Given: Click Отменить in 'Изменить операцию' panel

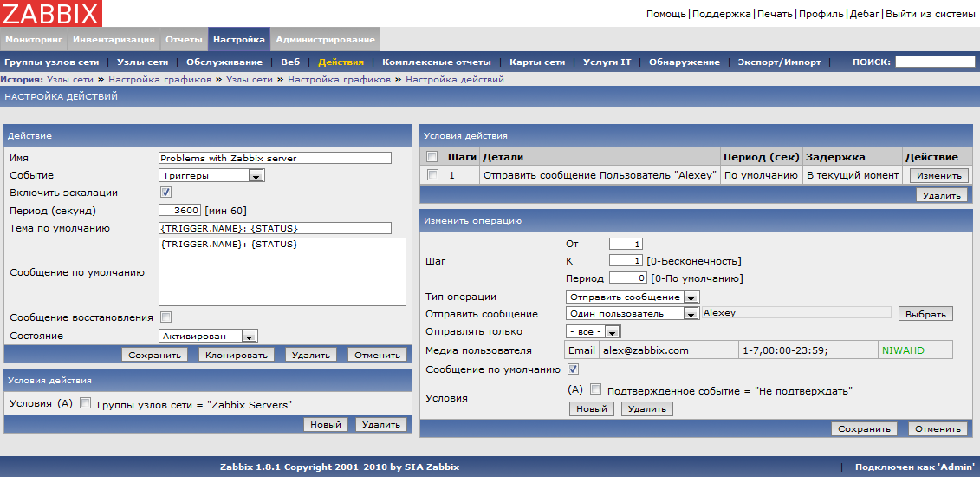Looking at the screenshot, I should (938, 428).
